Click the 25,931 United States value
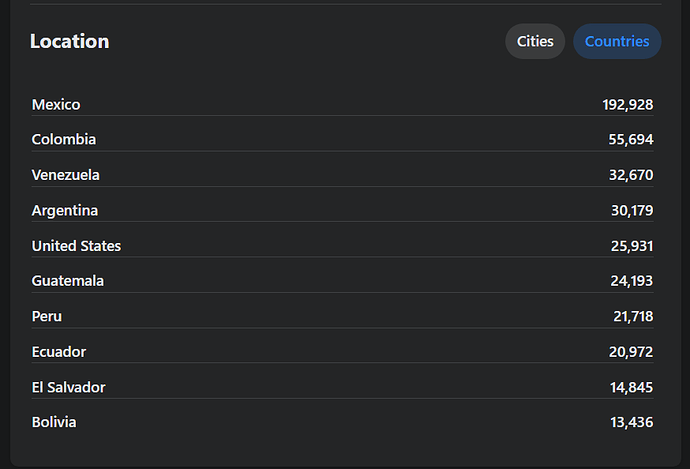Image resolution: width=690 pixels, height=469 pixels. (x=632, y=246)
